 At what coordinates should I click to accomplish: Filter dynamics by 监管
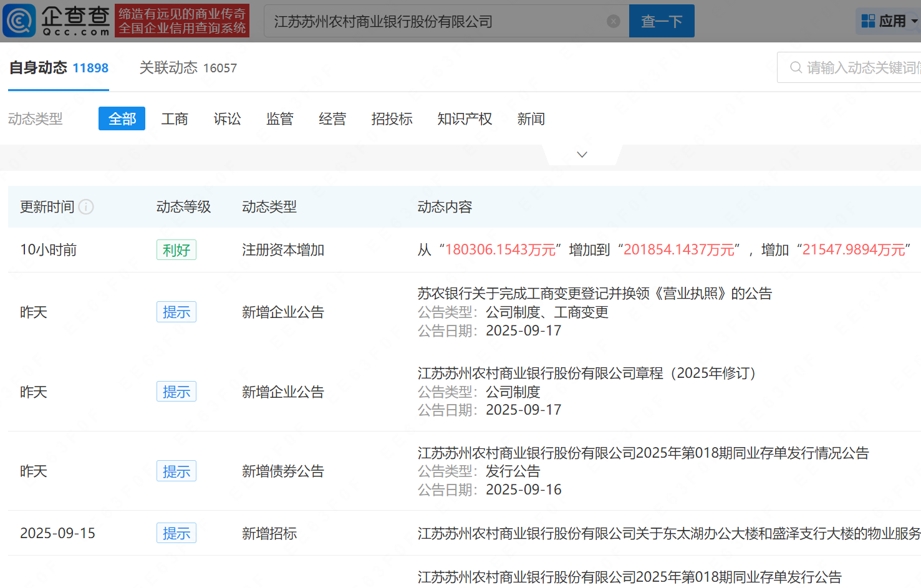(279, 118)
